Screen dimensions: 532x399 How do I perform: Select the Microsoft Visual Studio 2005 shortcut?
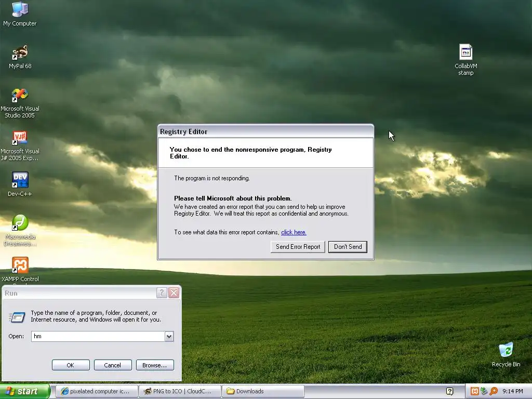click(x=20, y=103)
